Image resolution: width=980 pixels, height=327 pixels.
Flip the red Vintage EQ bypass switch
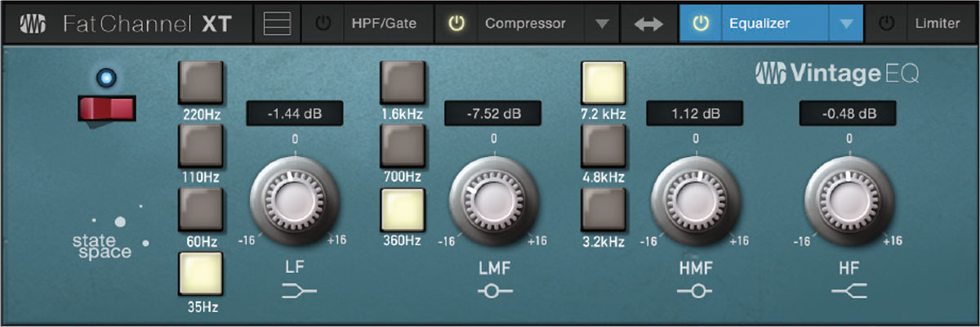pos(106,110)
